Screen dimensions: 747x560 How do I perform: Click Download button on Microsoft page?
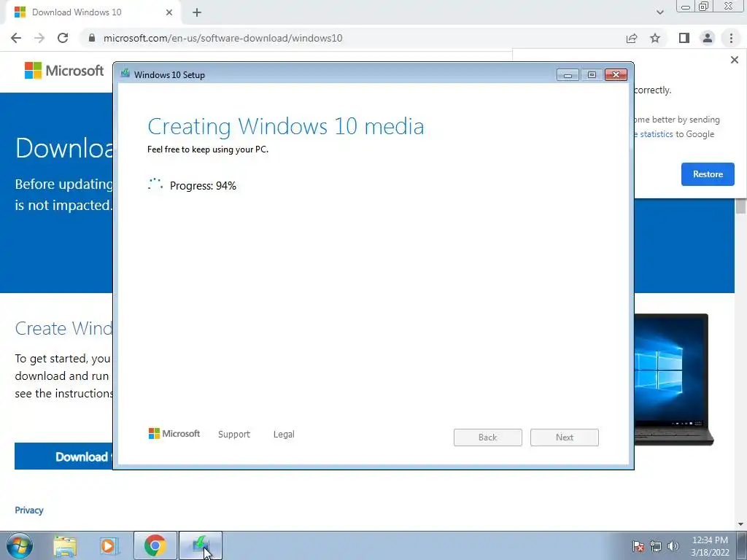[x=64, y=456]
